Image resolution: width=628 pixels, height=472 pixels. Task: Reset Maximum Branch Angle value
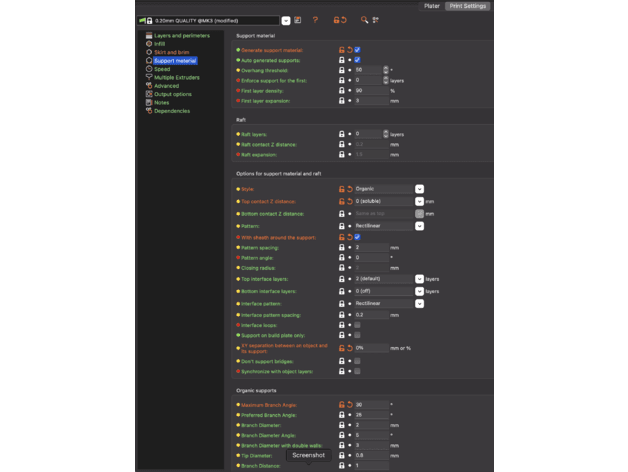tap(350, 405)
